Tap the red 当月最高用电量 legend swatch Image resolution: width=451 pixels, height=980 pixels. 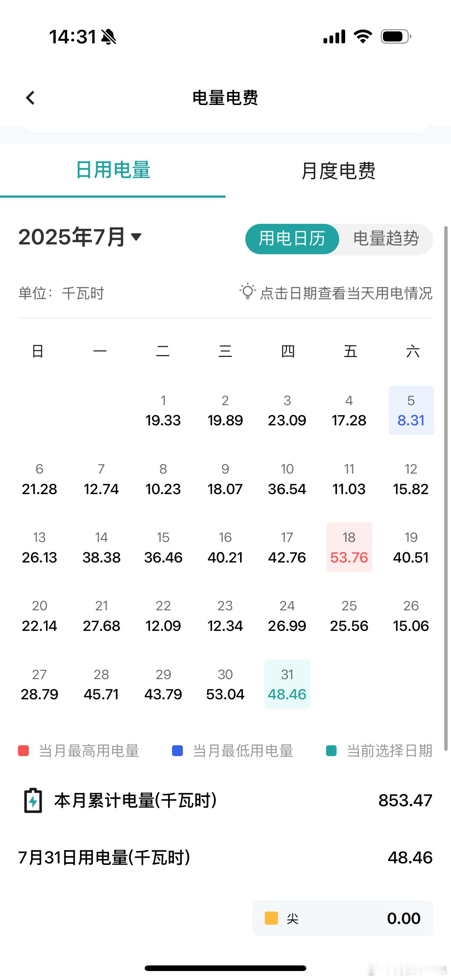coord(24,751)
